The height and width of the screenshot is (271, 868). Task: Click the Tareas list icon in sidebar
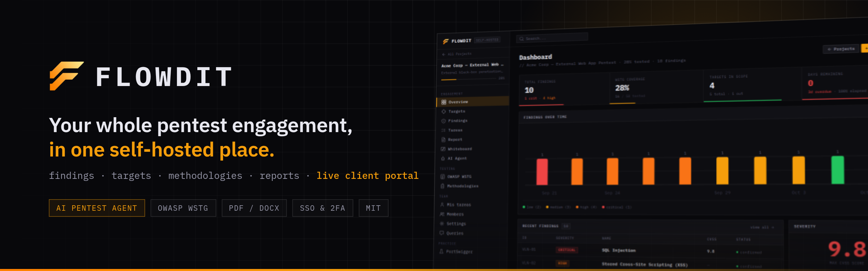point(443,130)
